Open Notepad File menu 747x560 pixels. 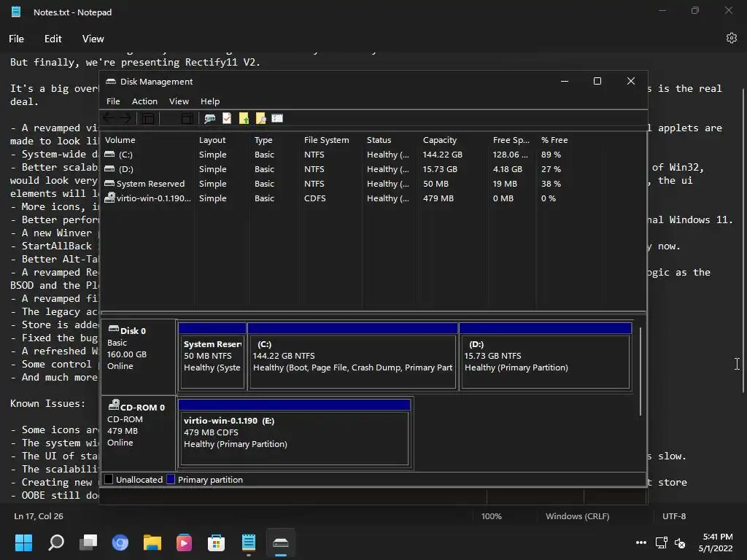tap(16, 39)
